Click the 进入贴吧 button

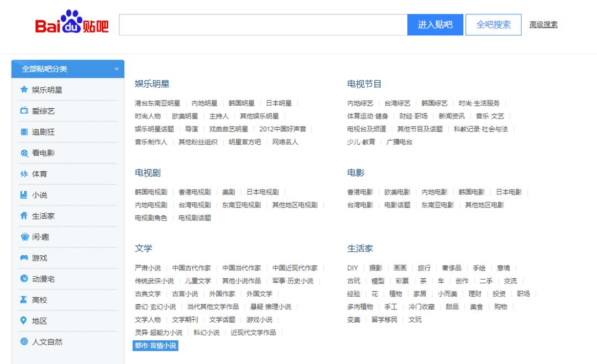(x=436, y=25)
